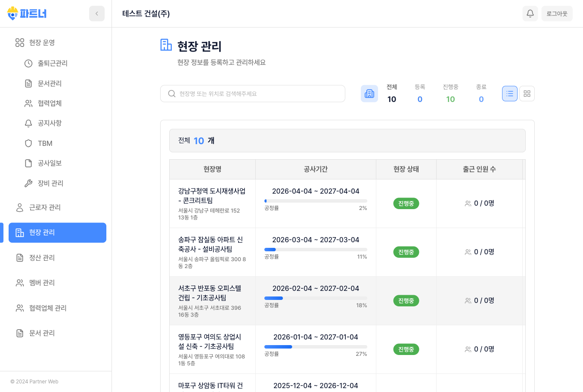The height and width of the screenshot is (392, 583).
Task: Open the 현장 관리 menu item
Action: pos(57,232)
